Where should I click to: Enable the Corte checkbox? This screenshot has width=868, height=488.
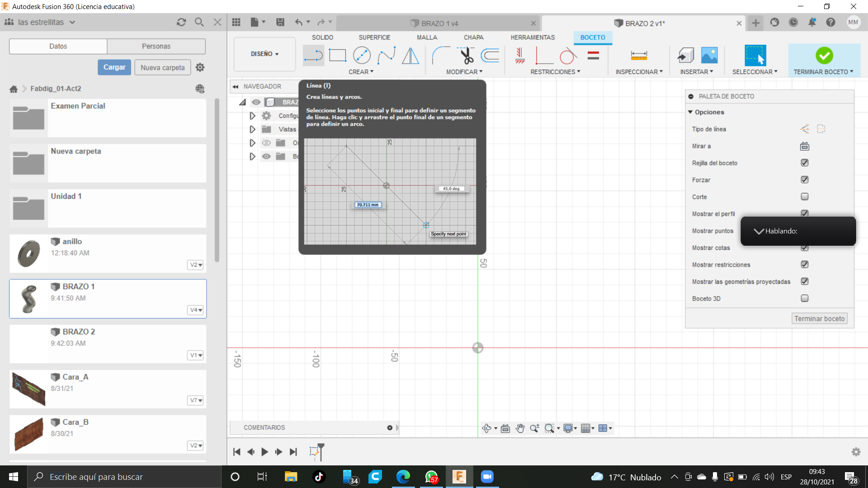(805, 197)
